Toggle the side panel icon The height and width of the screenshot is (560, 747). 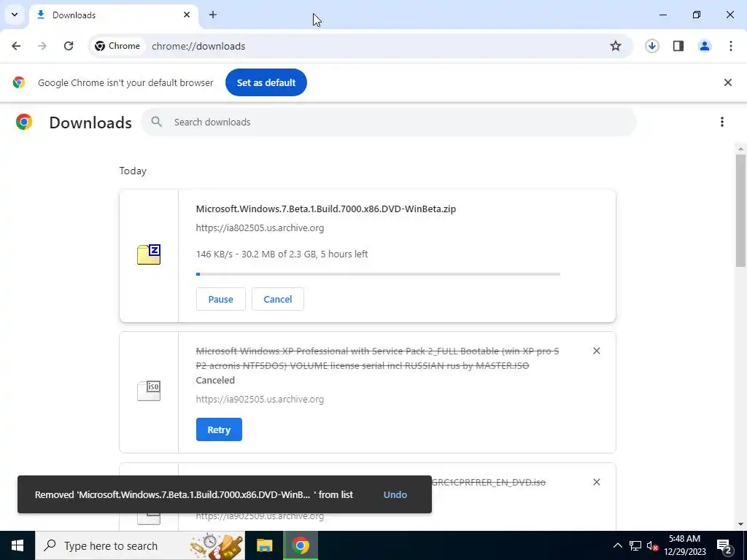pyautogui.click(x=678, y=46)
